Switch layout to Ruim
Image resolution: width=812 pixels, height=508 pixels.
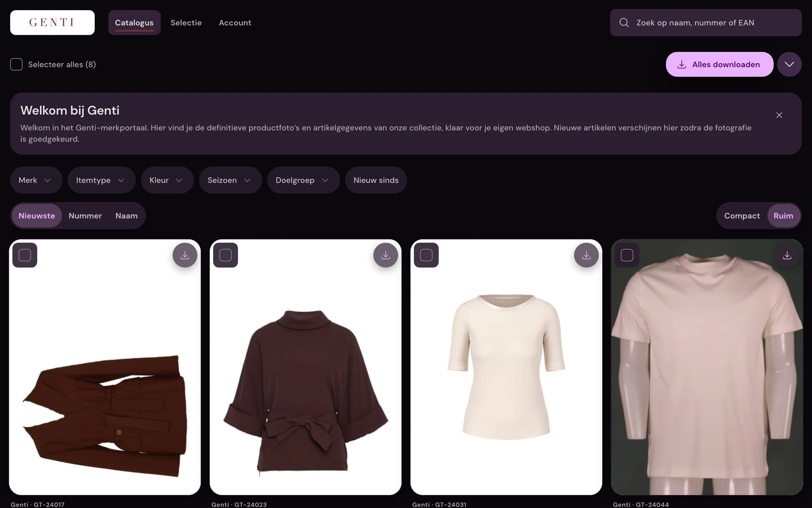(783, 215)
